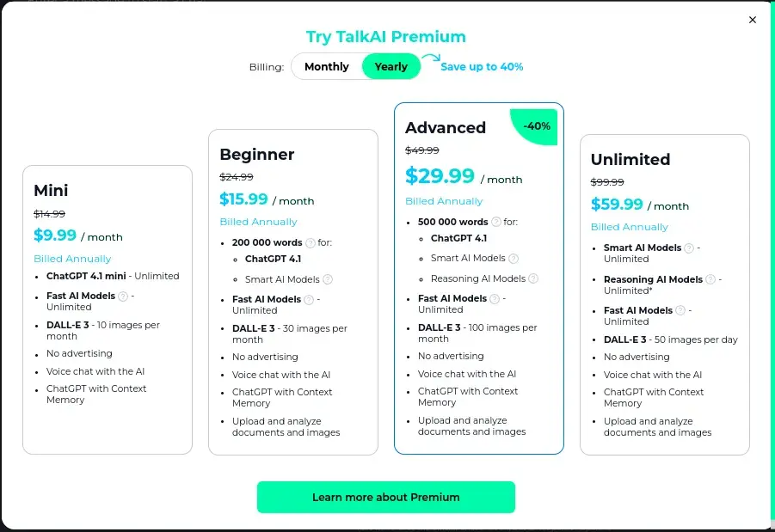This screenshot has height=532, width=775.
Task: Pick the Unlimited plan heading
Action: coord(630,159)
